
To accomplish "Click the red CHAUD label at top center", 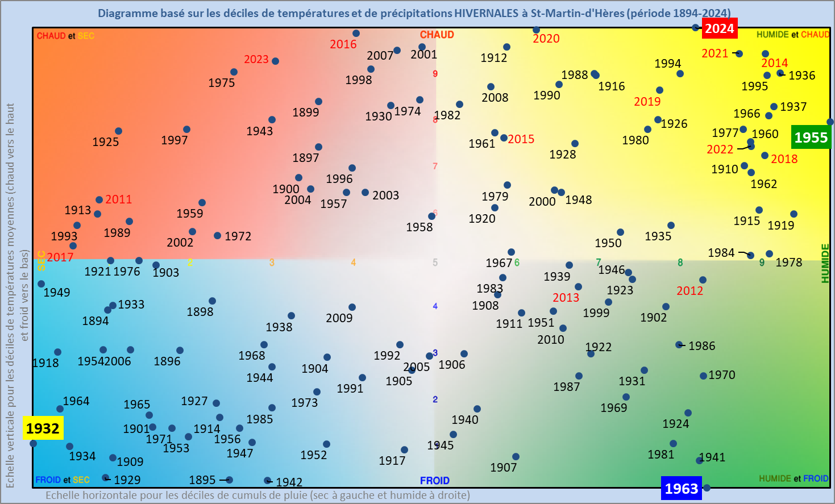I will (437, 35).
